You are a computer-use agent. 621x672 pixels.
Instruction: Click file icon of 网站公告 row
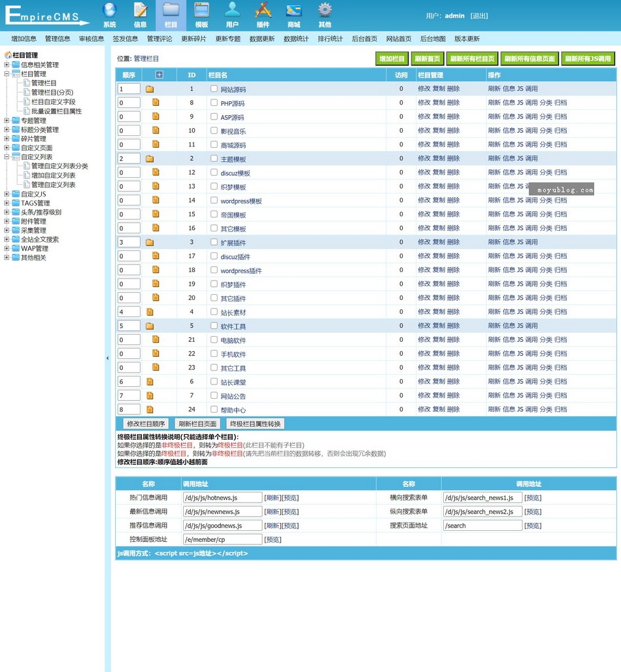point(150,395)
